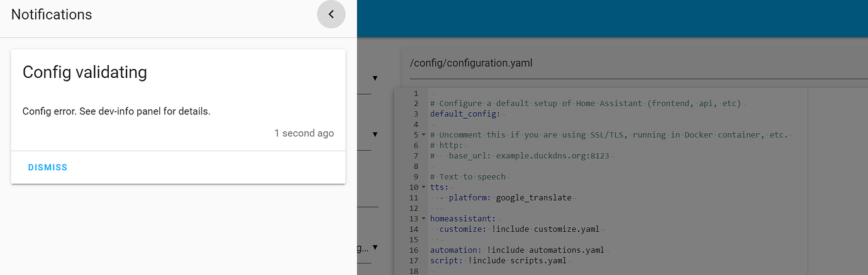
Task: Click the /config/configuration.yaml path field
Action: point(629,63)
